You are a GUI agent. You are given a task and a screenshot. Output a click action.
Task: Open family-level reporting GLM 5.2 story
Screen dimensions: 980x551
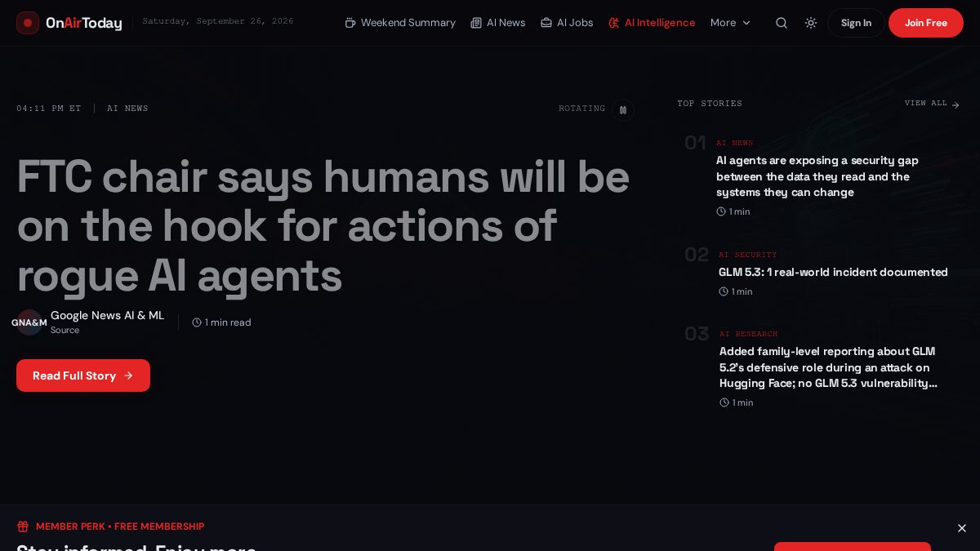click(828, 367)
